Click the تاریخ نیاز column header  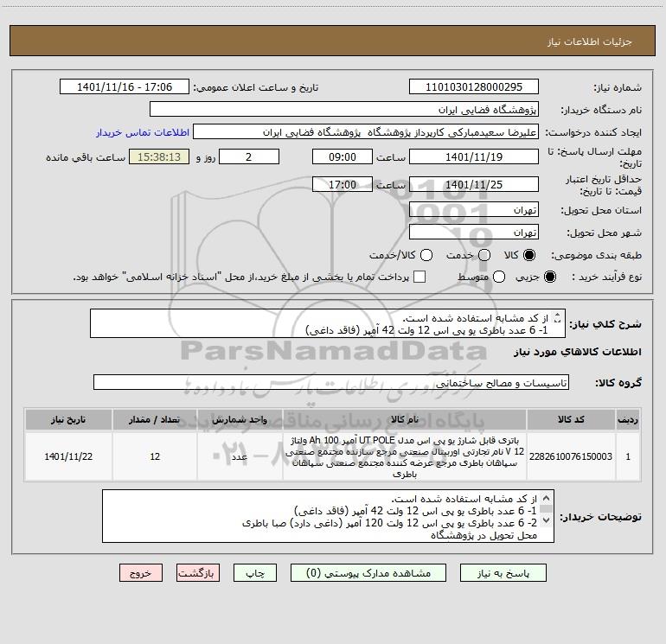pyautogui.click(x=68, y=420)
